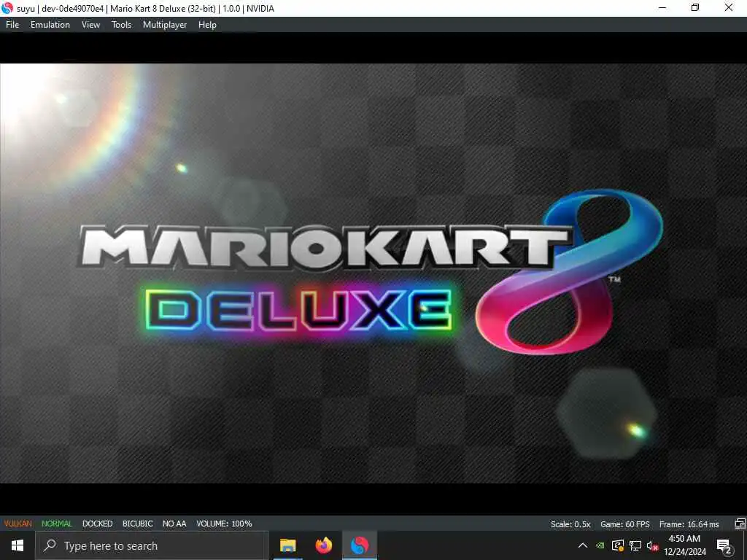The width and height of the screenshot is (747, 560).
Task: Click the Type here to search box
Action: pyautogui.click(x=152, y=545)
